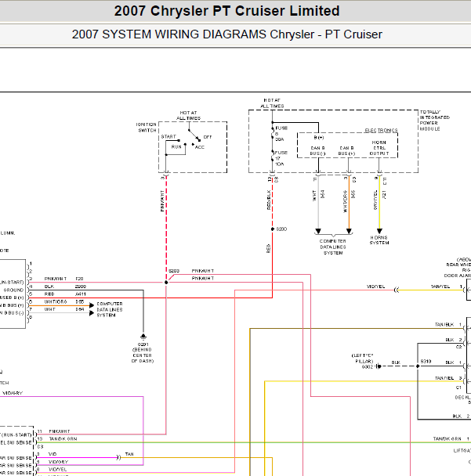Image resolution: width=471 pixels, height=476 pixels.
Task: Click the '2007 Chrysler PT Cruiser Limited' title
Action: (226, 11)
